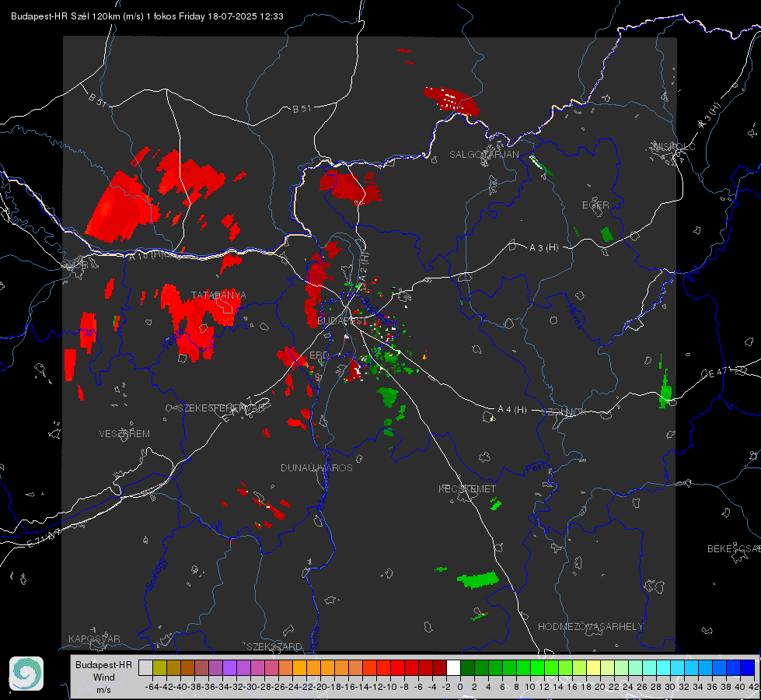Click the SZOLNOK city label
Viewport: 761px width, 700px height.
pos(564,412)
